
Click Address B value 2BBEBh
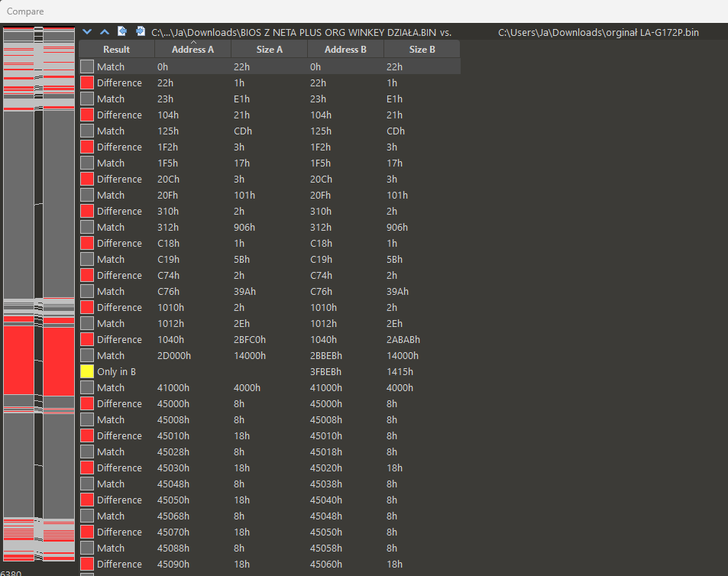pos(326,355)
